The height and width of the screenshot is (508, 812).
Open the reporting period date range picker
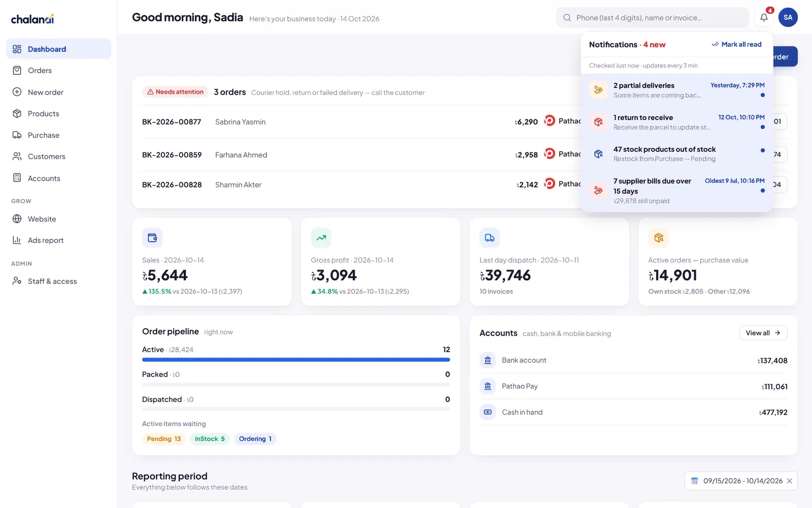point(741,481)
